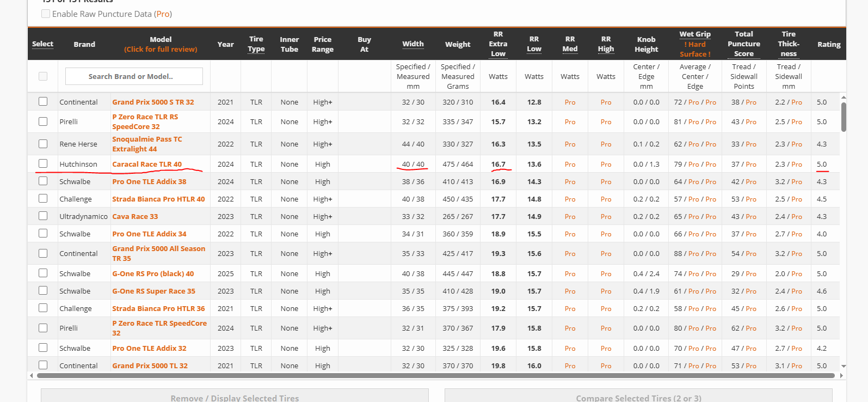
Task: Open the G-One RS Super Race 35 review
Action: click(153, 291)
